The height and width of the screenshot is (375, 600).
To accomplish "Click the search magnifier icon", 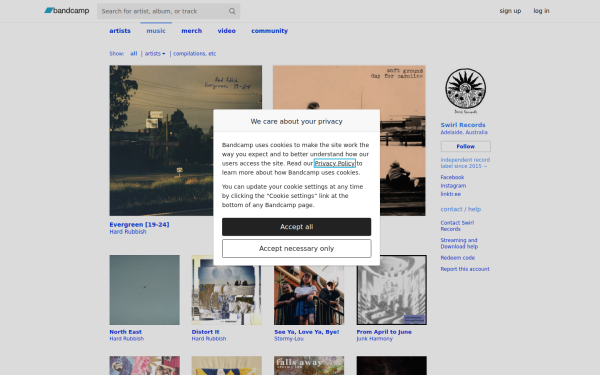I will (232, 11).
